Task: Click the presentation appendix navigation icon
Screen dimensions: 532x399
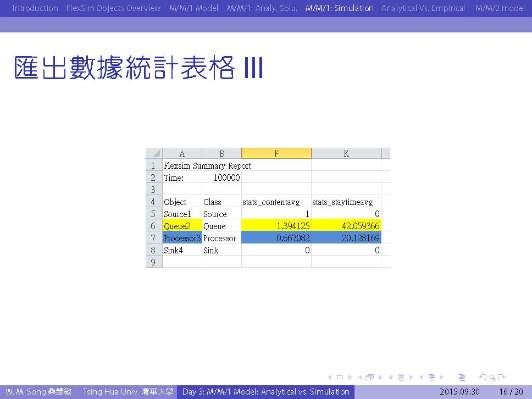Action: tap(462, 378)
